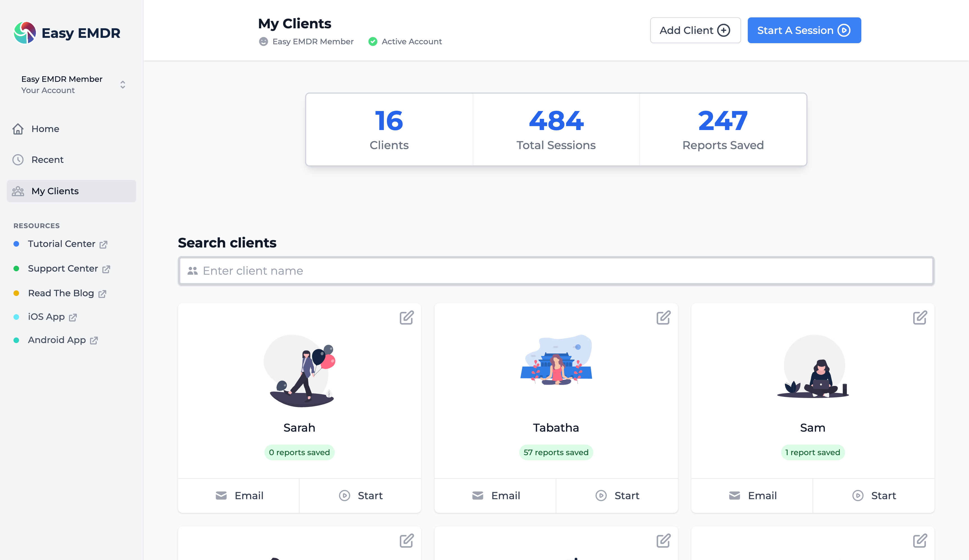Edit Tabatha's profile via the pencil icon

click(x=663, y=318)
